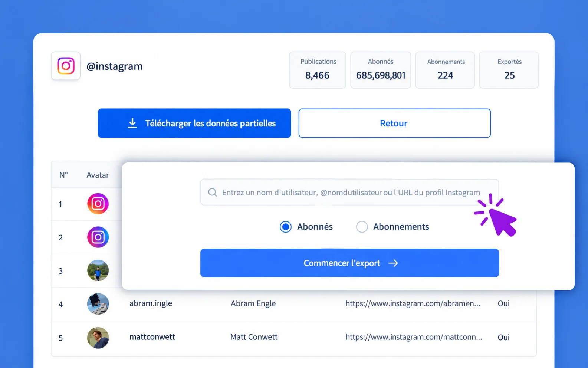Click the Retour button
This screenshot has width=588, height=368.
(395, 123)
